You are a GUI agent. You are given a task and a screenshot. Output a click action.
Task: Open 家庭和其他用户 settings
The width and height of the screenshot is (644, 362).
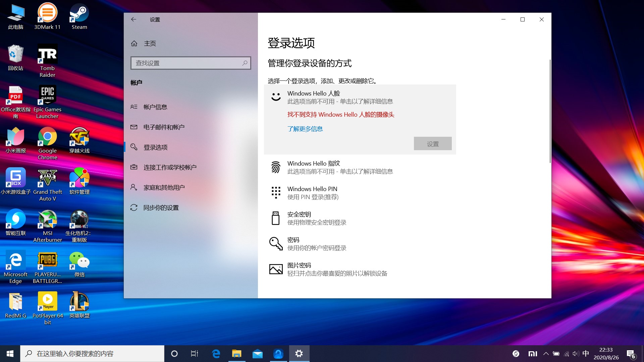163,187
